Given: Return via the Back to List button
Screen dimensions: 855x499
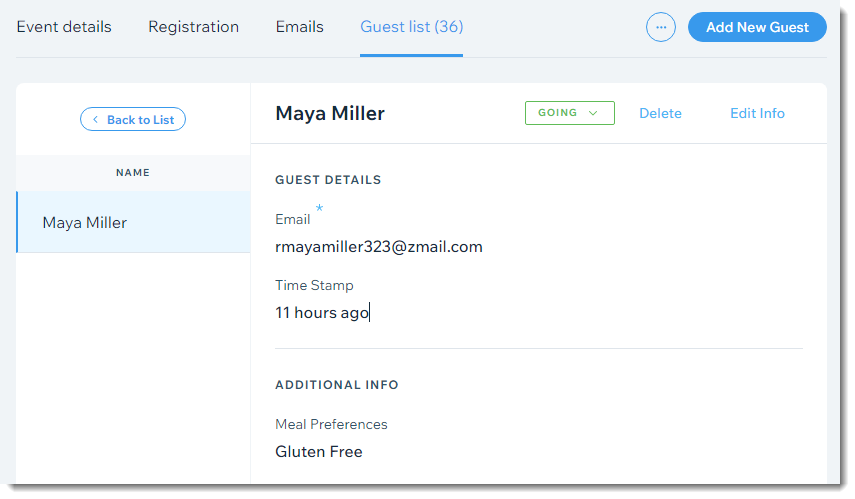Looking at the screenshot, I should pos(133,119).
